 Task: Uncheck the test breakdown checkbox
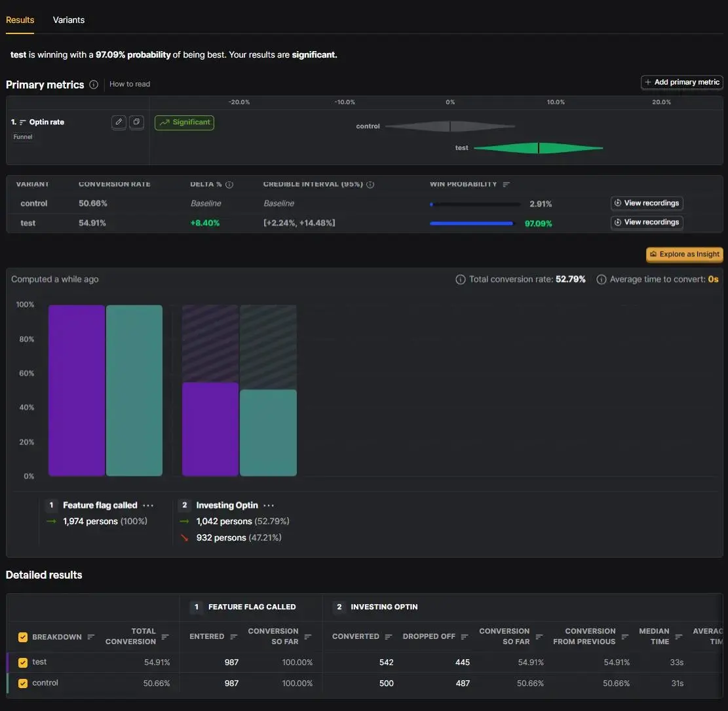coord(23,663)
